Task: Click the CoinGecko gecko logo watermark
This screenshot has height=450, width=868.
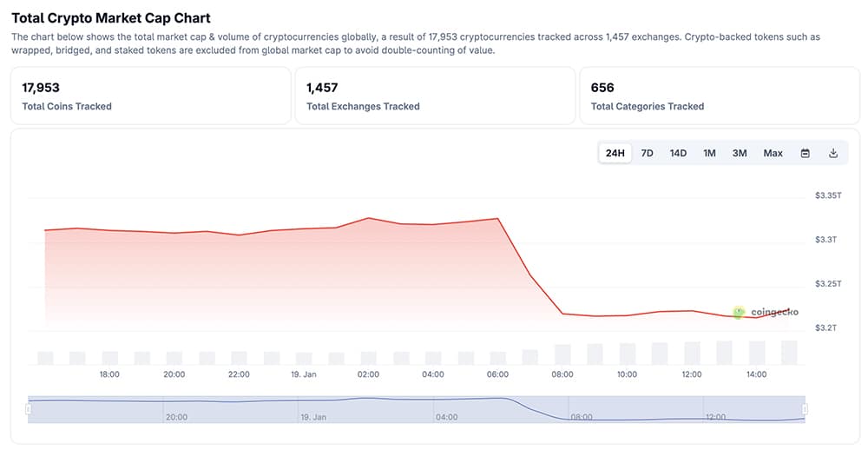Action: (x=739, y=312)
